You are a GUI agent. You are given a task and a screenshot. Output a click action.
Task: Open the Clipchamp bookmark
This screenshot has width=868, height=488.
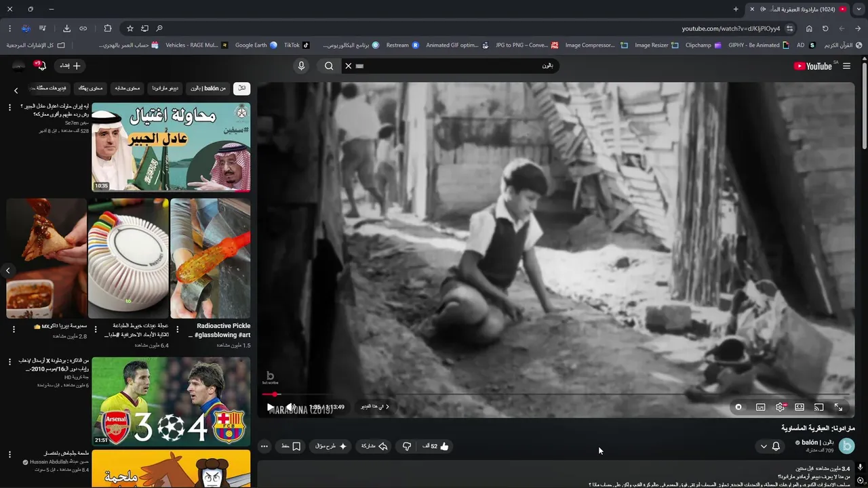[703, 45]
